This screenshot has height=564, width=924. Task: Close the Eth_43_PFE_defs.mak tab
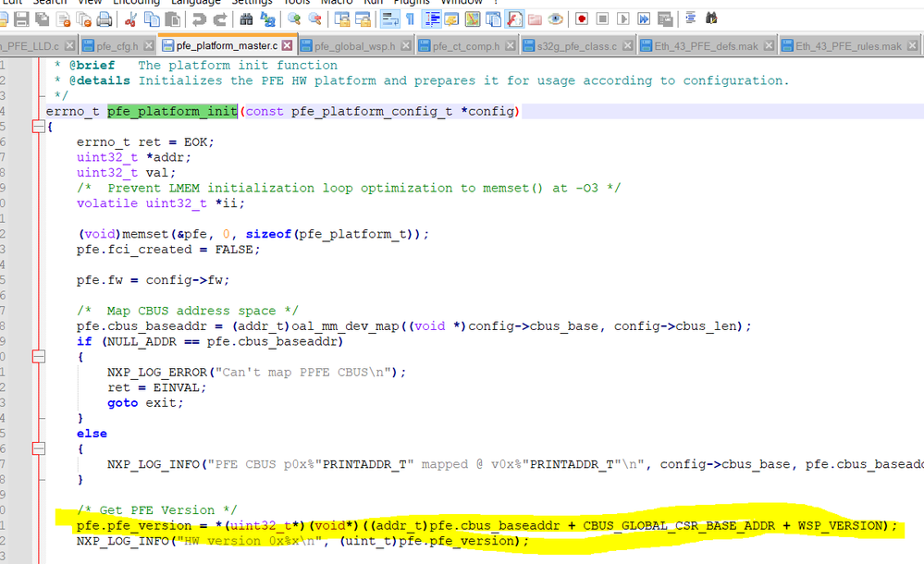(x=769, y=46)
